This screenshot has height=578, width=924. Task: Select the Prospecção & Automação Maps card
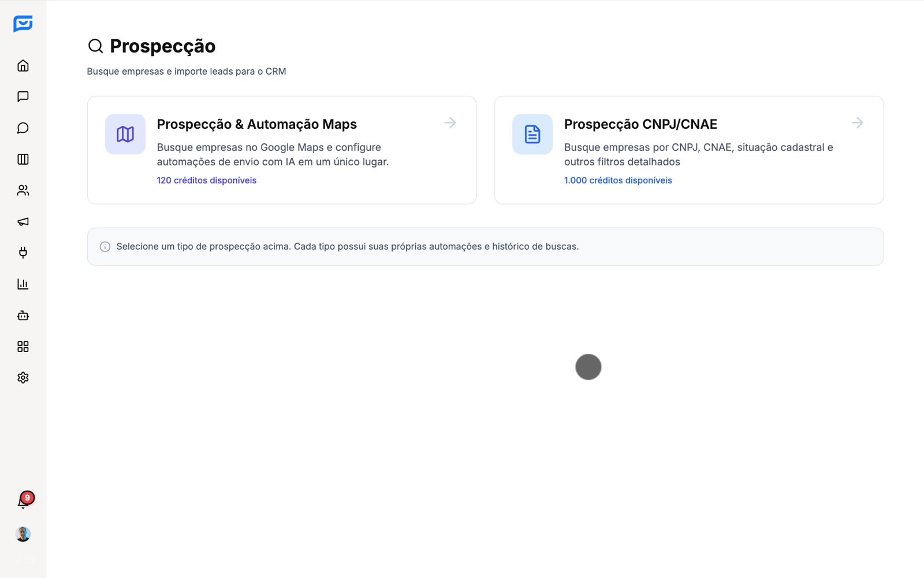click(x=281, y=150)
